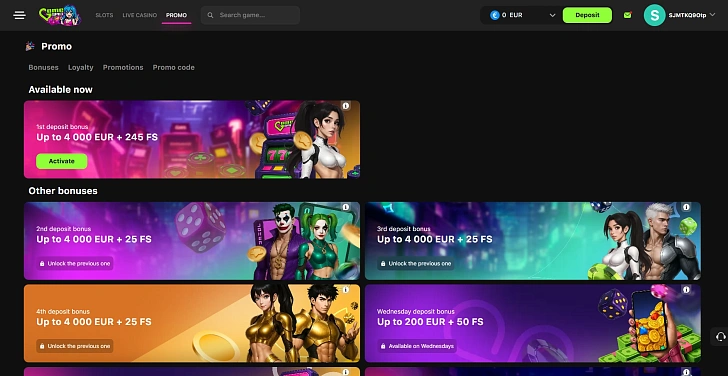Open the 2nd deposit bonus Joker banner
Image resolution: width=728 pixels, height=376 pixels.
[192, 241]
